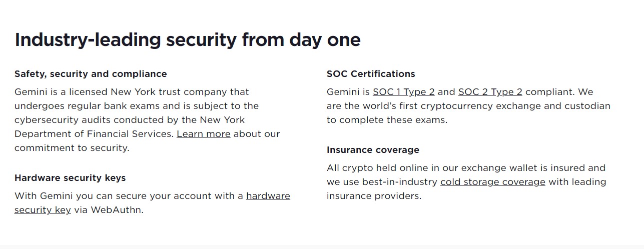
Task: Visit the cold storage coverage link
Action: pos(493,182)
